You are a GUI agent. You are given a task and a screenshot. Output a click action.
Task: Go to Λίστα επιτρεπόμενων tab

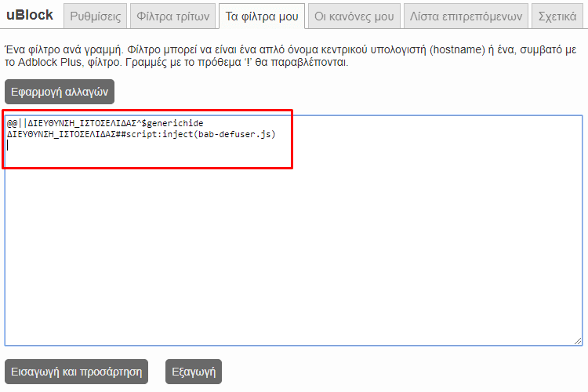click(466, 16)
